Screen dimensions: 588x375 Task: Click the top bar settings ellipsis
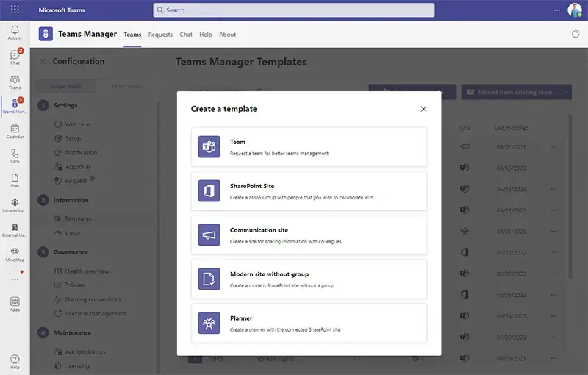(x=557, y=10)
